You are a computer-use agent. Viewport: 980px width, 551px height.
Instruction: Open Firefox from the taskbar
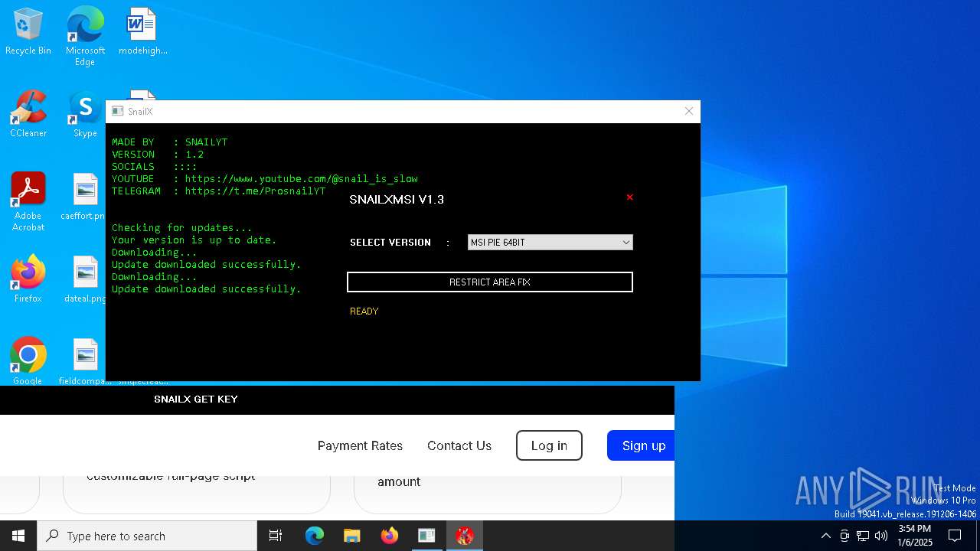coord(390,536)
